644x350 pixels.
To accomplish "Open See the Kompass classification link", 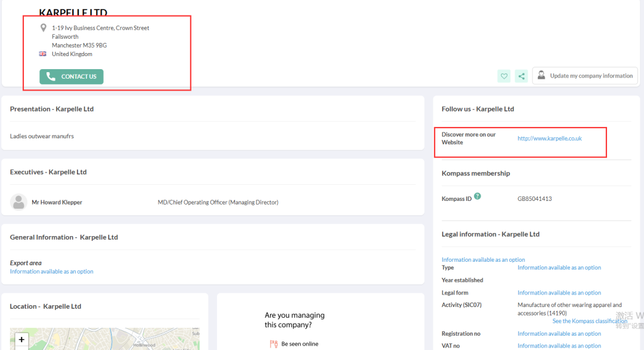I will click(589, 321).
